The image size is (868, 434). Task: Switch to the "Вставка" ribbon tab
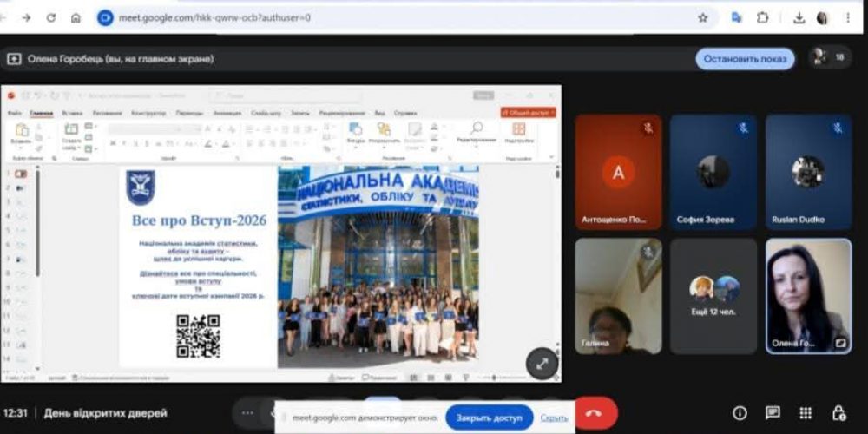point(72,113)
